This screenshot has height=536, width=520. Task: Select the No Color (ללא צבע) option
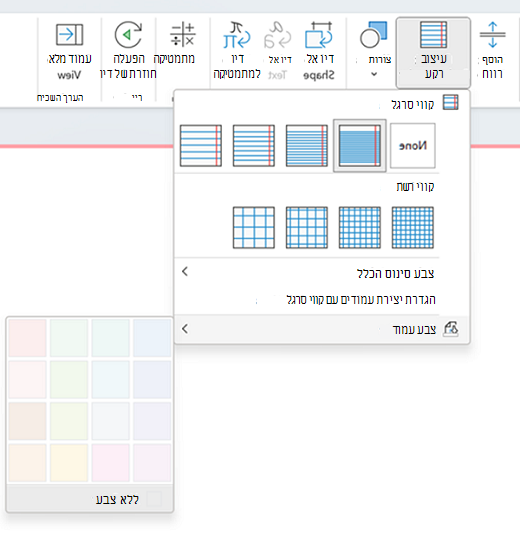click(90, 499)
